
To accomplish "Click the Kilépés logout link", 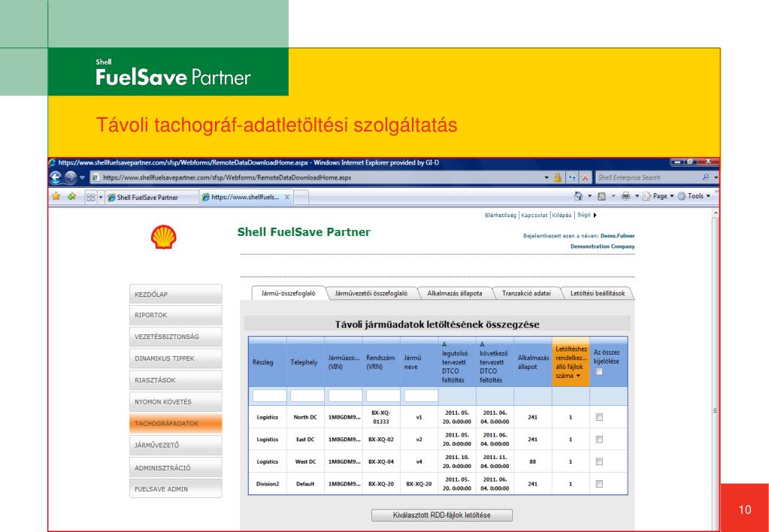I will pyautogui.click(x=562, y=215).
